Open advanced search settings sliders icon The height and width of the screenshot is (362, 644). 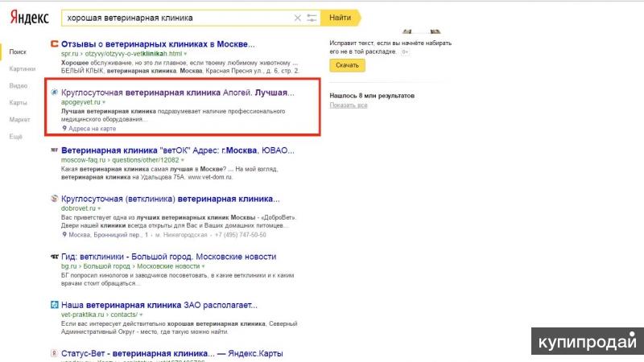coord(312,18)
